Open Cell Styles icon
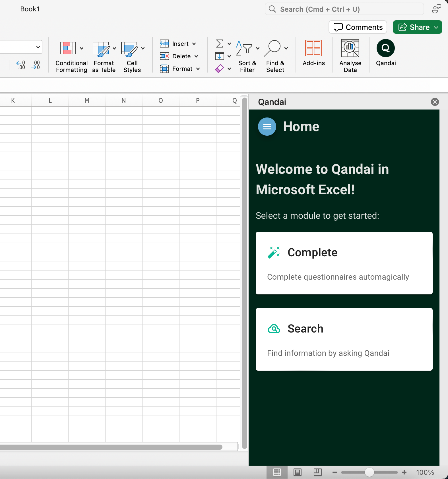448x479 pixels. (129, 49)
